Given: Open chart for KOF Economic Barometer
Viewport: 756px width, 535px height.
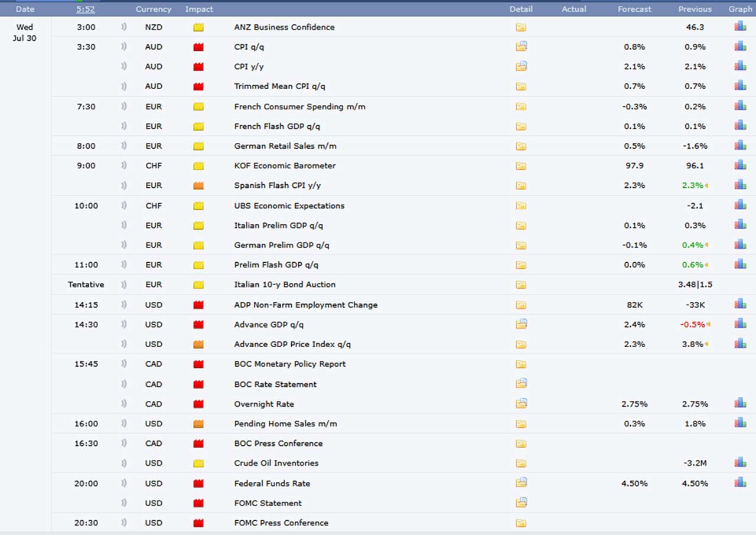Looking at the screenshot, I should coord(740,165).
